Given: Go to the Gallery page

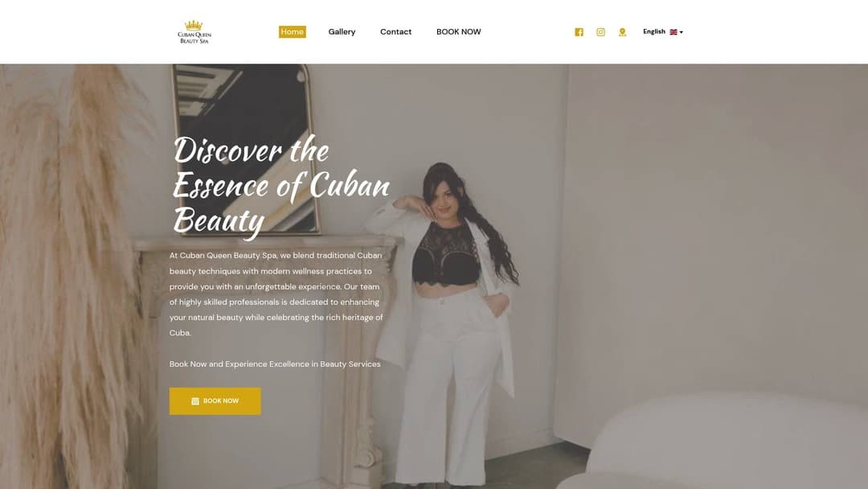Looking at the screenshot, I should [342, 31].
